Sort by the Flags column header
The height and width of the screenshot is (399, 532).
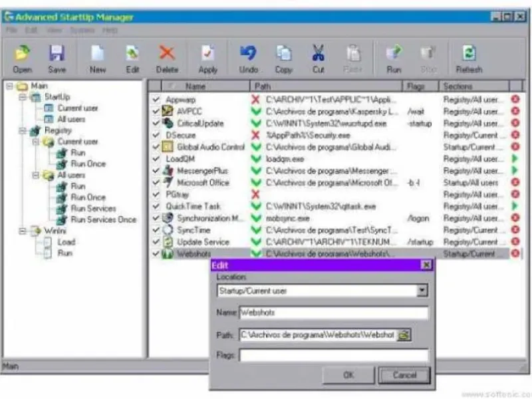pos(421,86)
